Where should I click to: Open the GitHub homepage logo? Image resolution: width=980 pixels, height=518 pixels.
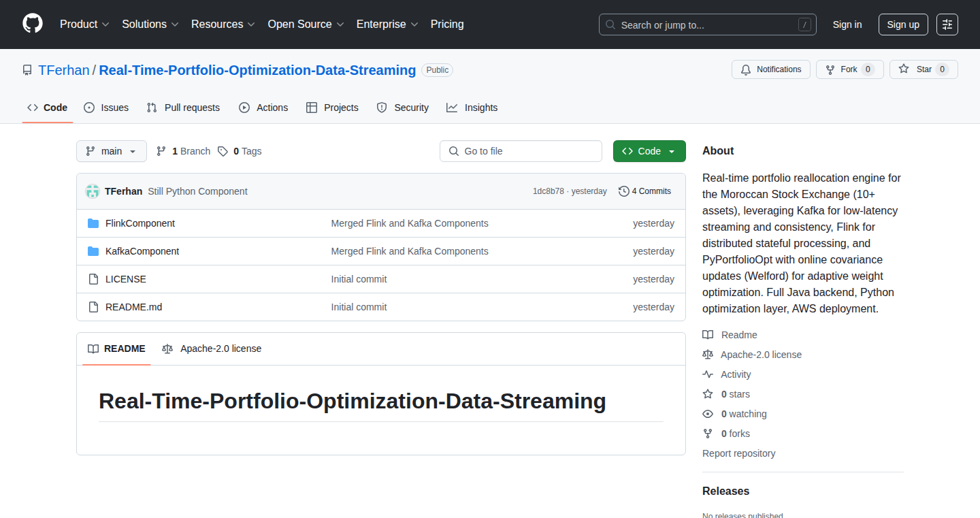click(33, 24)
